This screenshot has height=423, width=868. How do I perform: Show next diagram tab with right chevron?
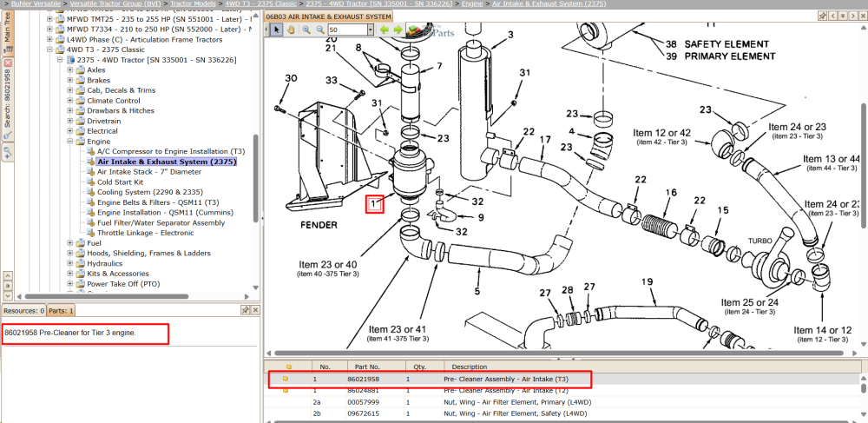[853, 17]
